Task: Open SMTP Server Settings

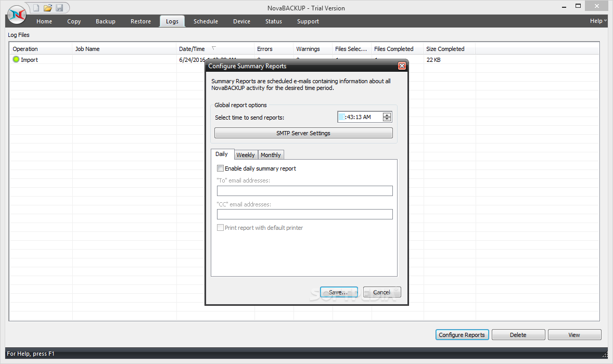Action: (303, 133)
